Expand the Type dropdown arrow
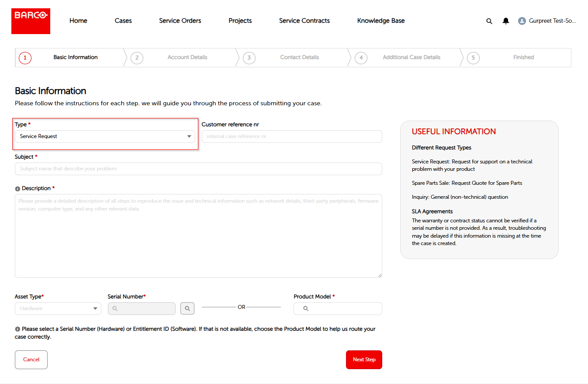The image size is (588, 384). point(189,136)
